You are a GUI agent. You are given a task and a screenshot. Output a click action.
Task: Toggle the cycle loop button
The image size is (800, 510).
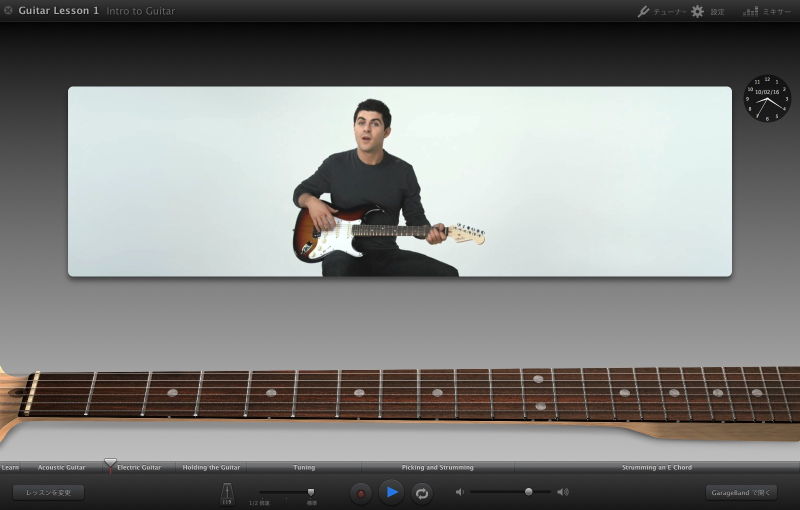coord(422,492)
